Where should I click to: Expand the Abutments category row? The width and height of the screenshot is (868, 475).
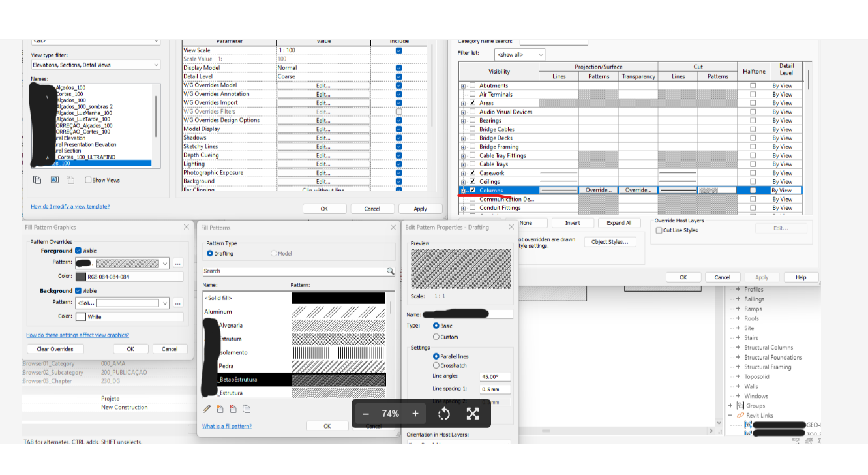(x=462, y=85)
